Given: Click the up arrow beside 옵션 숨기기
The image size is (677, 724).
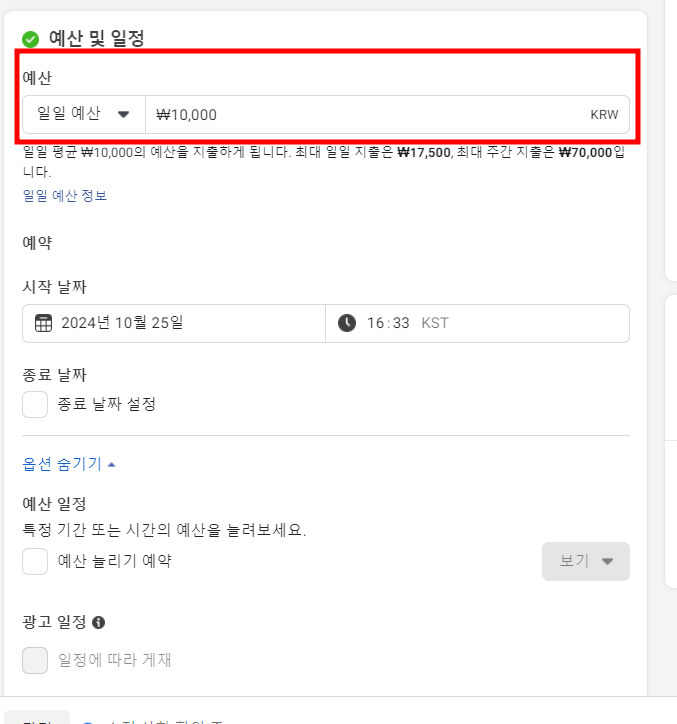Looking at the screenshot, I should click(x=111, y=465).
